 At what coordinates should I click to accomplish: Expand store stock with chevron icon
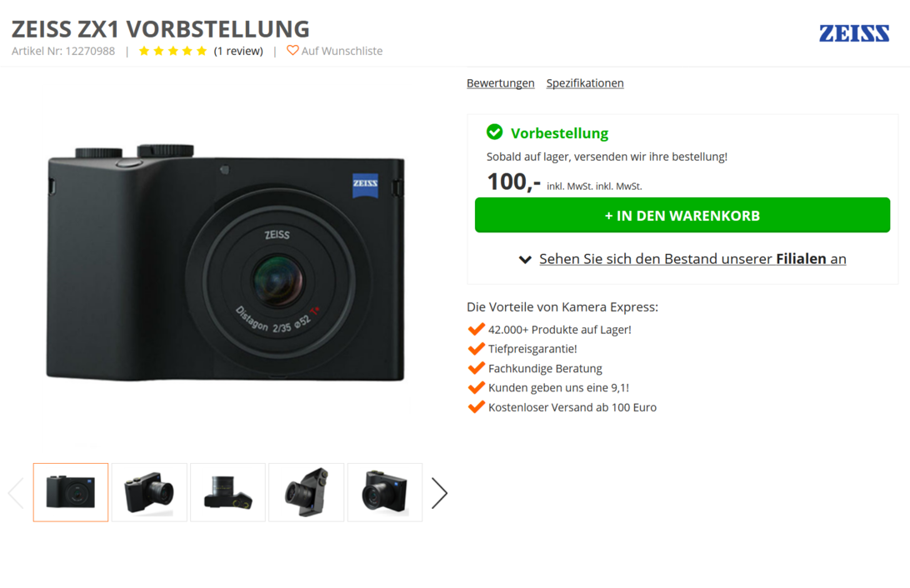525,259
